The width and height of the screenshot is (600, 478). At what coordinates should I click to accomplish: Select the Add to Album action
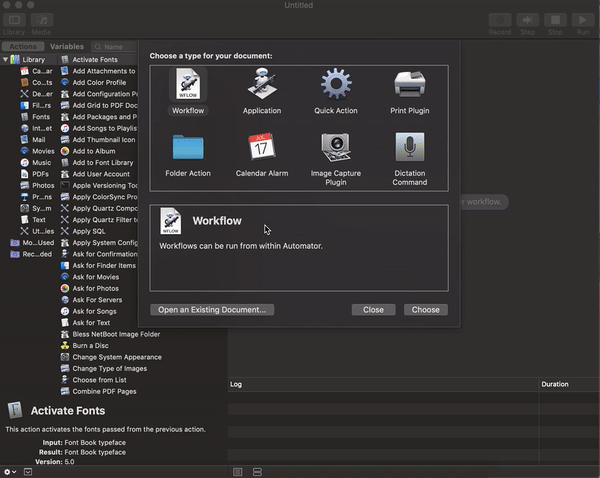(x=94, y=151)
